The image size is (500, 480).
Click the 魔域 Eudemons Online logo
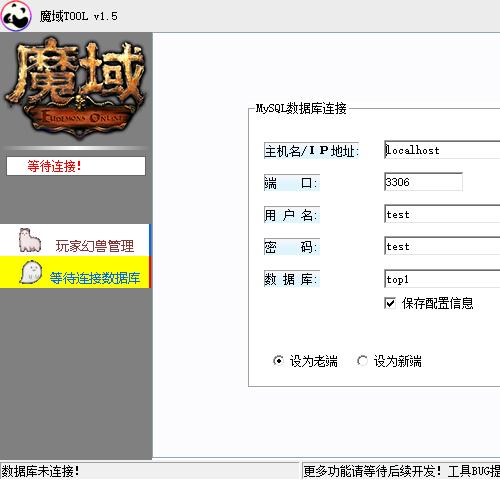76,88
